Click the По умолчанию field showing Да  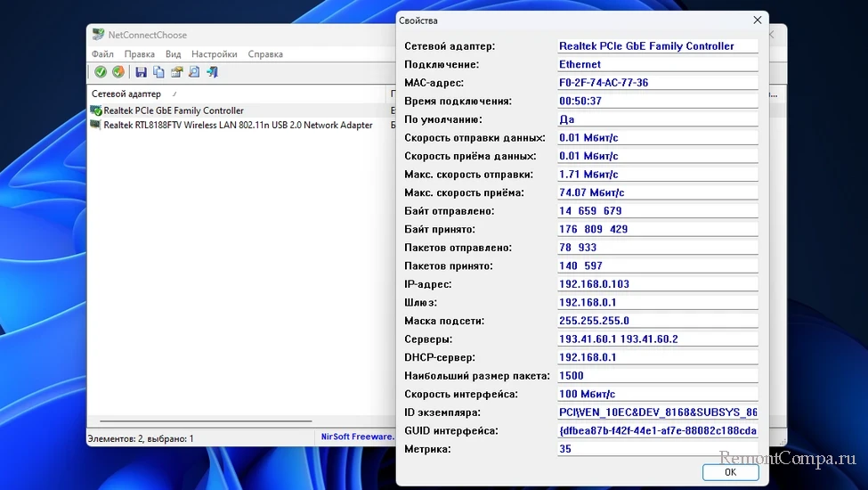pos(658,119)
